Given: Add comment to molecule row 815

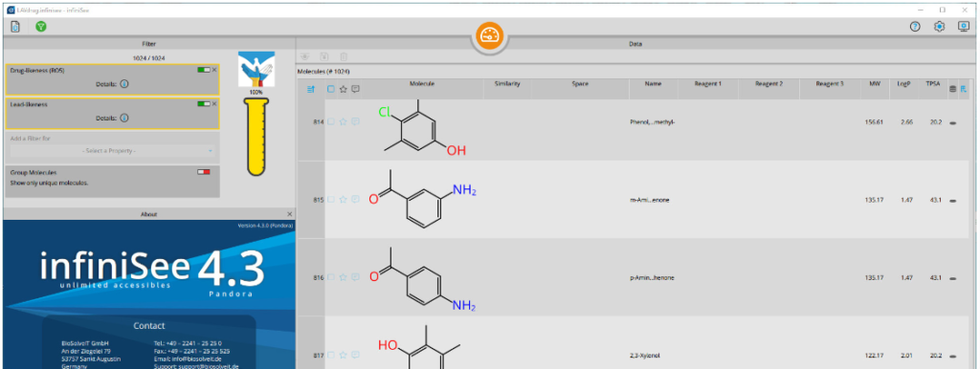Looking at the screenshot, I should click(x=355, y=200).
